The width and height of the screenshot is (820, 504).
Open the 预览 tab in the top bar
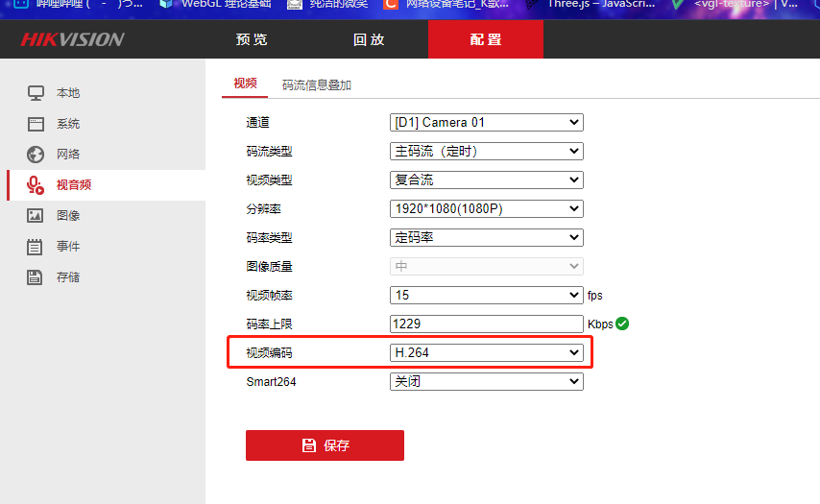click(x=252, y=39)
